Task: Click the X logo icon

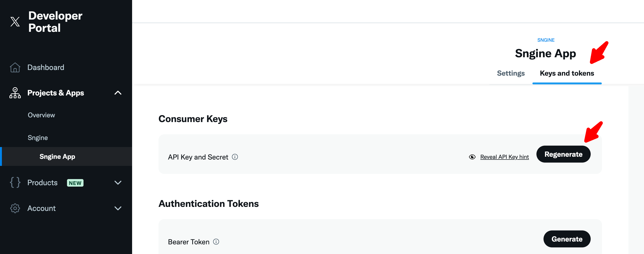Action: [15, 22]
